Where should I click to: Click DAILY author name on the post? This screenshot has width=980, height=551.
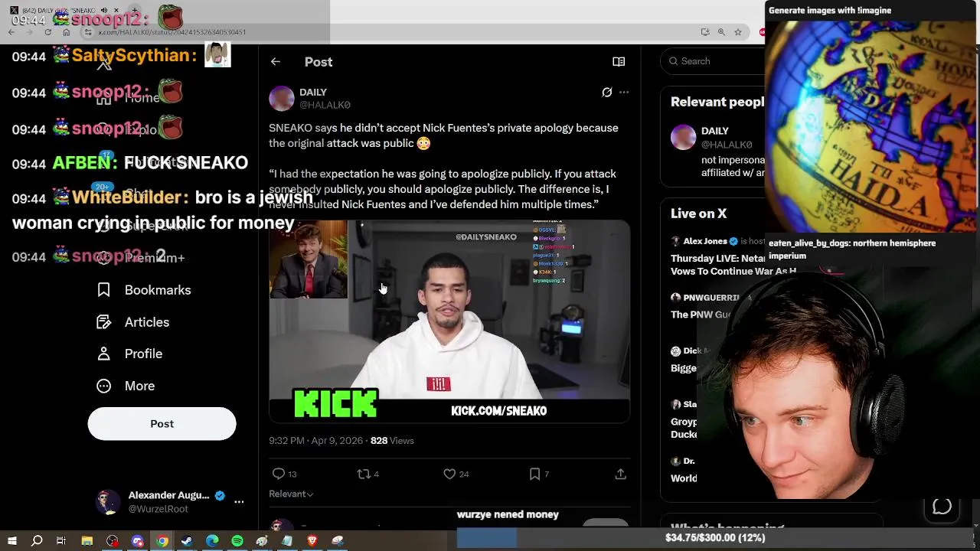click(x=313, y=93)
